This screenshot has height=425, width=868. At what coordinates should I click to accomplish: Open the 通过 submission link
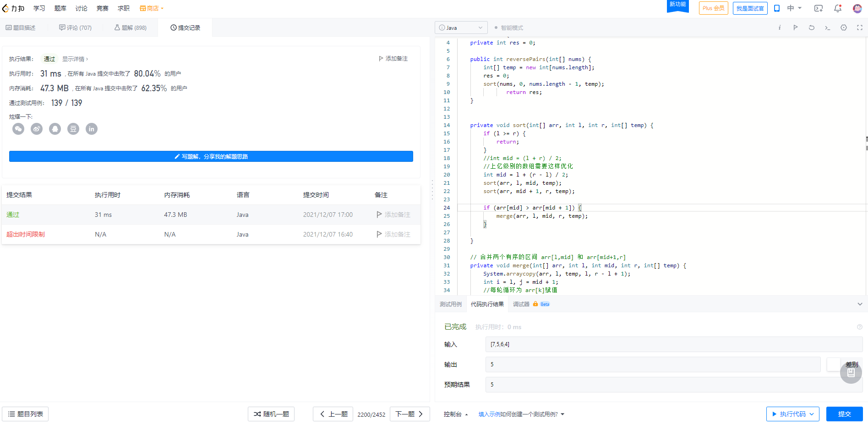(x=13, y=215)
